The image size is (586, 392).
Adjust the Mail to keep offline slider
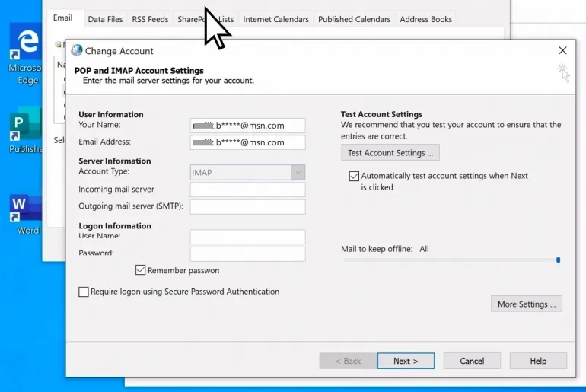point(558,260)
